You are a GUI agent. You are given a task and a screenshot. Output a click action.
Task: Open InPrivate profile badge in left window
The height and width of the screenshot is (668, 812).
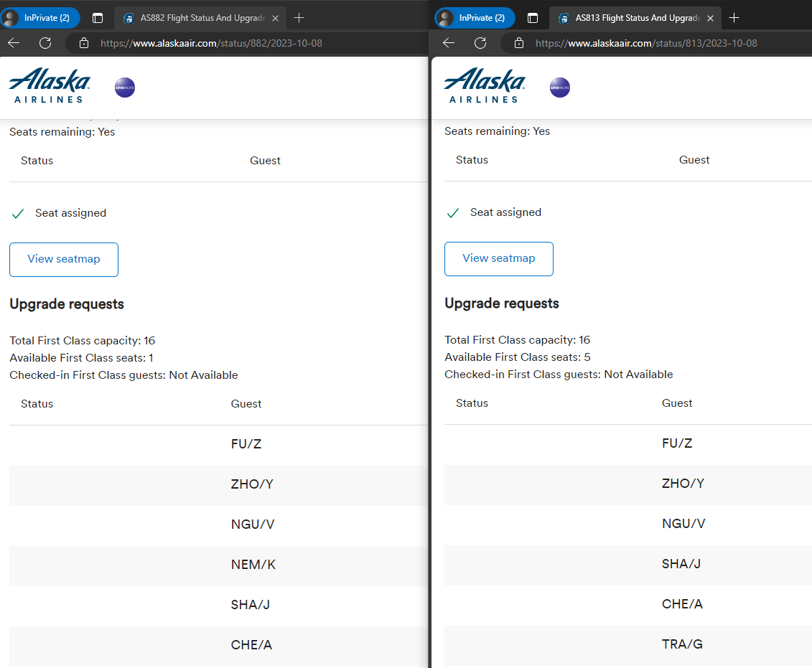(x=40, y=18)
